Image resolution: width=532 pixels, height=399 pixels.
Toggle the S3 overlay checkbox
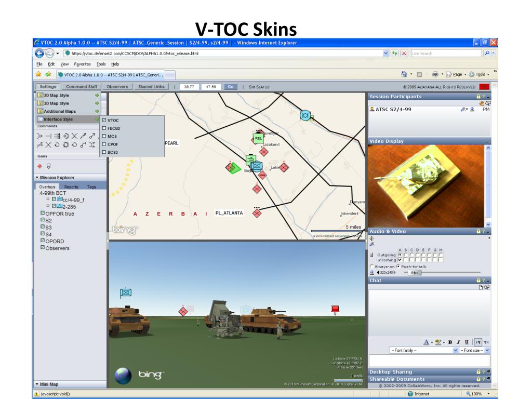coord(43,227)
